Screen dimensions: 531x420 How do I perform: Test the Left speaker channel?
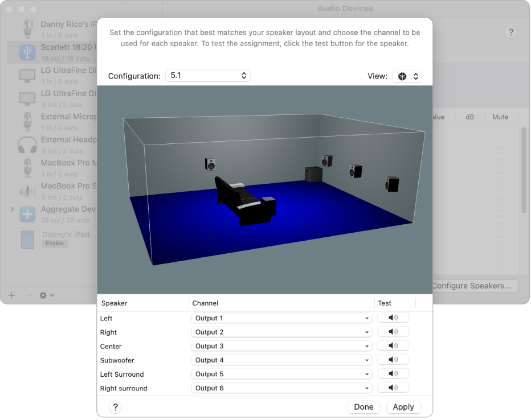coord(393,318)
